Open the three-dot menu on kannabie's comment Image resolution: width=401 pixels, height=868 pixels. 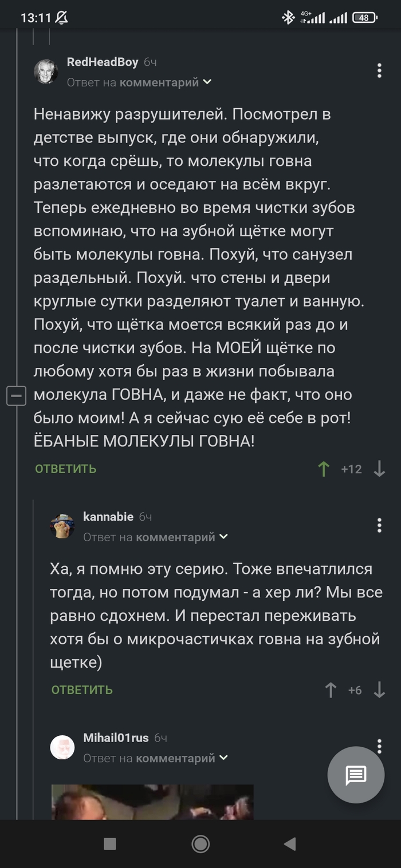(379, 524)
